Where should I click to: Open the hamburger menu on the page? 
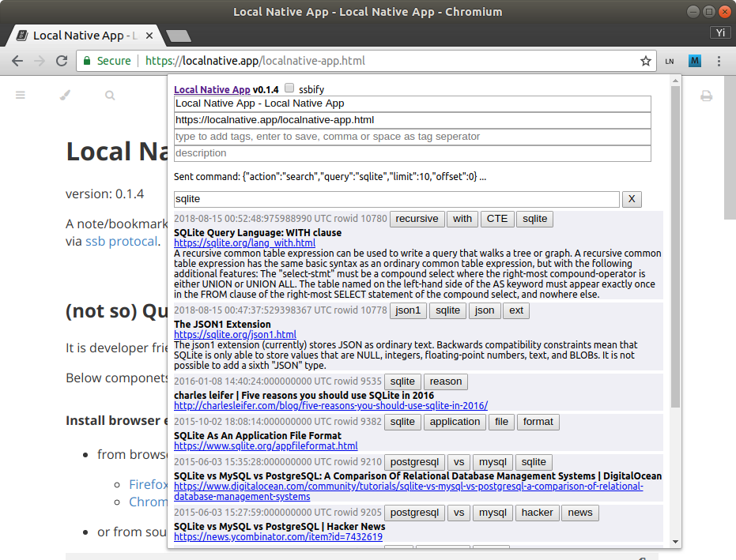click(21, 95)
